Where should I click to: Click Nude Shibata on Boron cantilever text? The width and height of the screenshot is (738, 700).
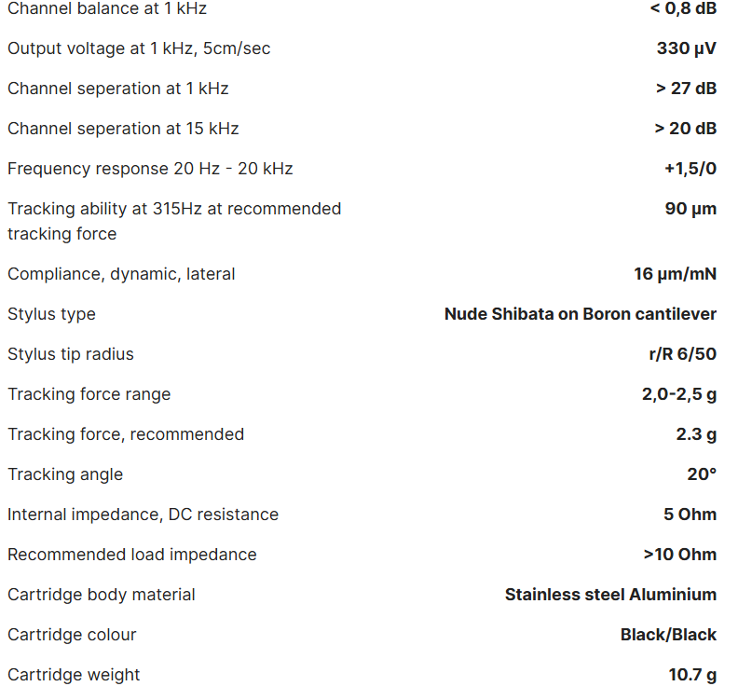click(x=581, y=313)
